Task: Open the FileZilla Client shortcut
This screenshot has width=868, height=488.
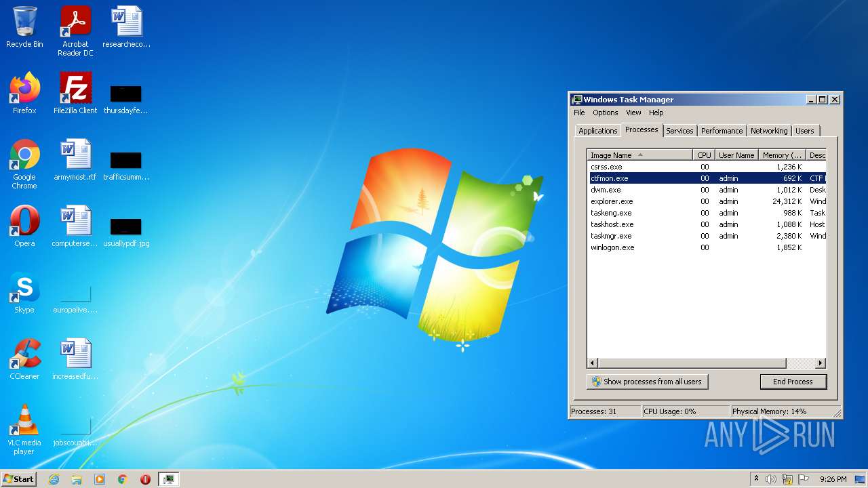Action: [75, 94]
